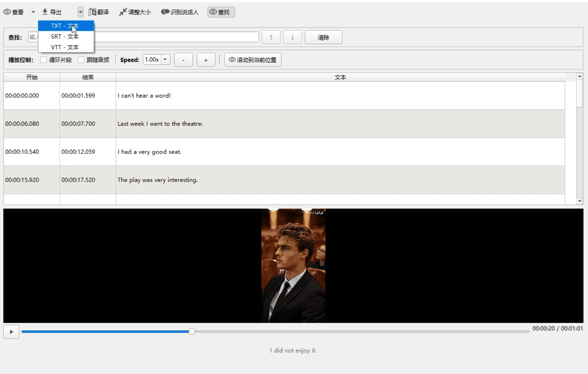Viewport: 588px width, 374px height.
Task: Click the 结束 column header
Action: point(88,77)
